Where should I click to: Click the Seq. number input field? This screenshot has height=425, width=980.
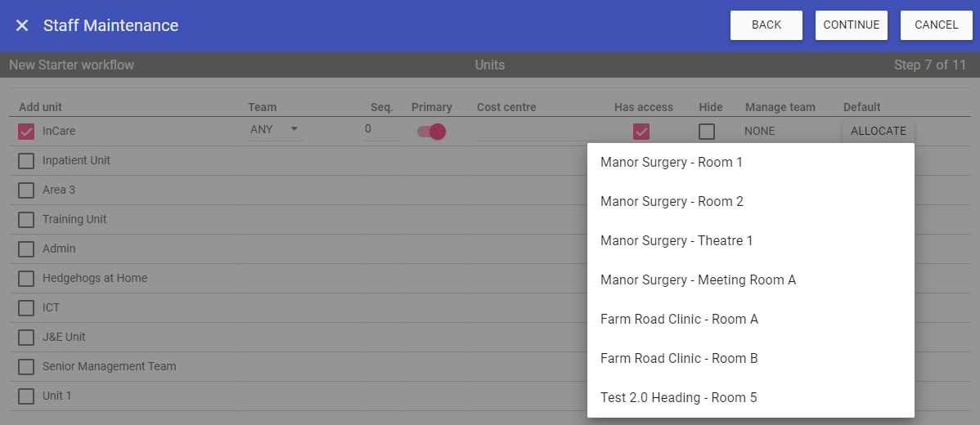tap(380, 130)
